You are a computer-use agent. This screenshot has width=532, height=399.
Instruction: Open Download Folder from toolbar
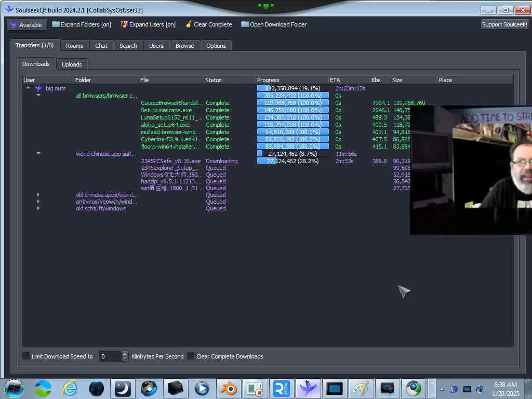274,24
